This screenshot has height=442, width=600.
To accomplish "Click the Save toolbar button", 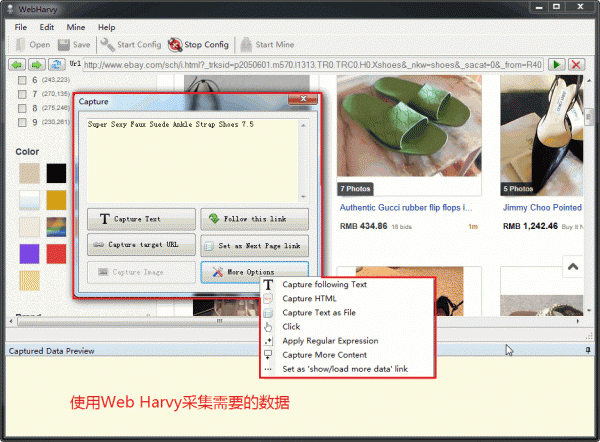I will tap(74, 45).
